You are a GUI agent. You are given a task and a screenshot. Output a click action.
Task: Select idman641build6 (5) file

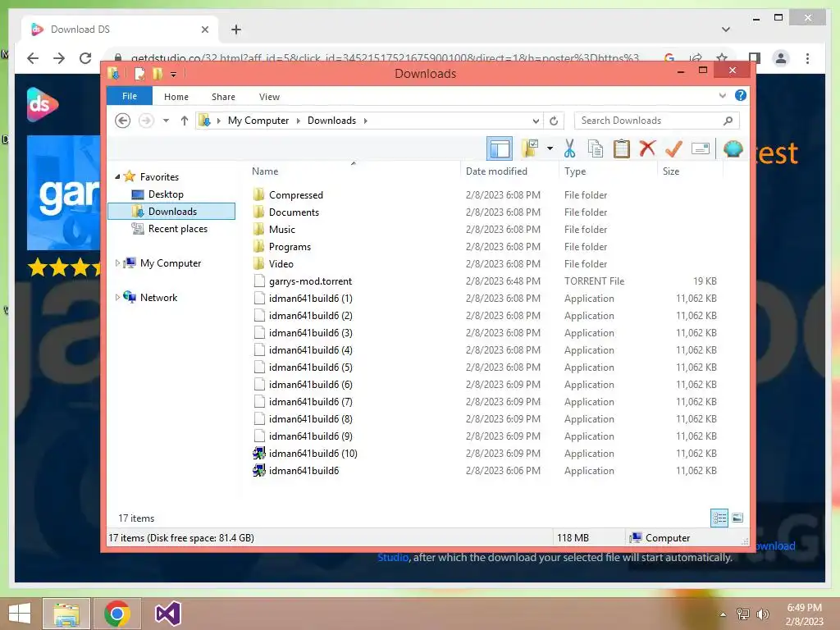click(x=310, y=367)
